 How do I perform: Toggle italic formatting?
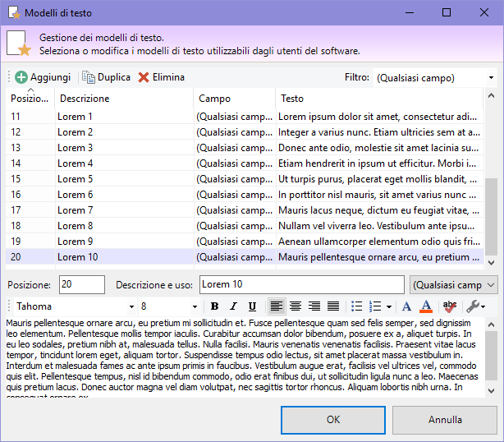[233, 306]
